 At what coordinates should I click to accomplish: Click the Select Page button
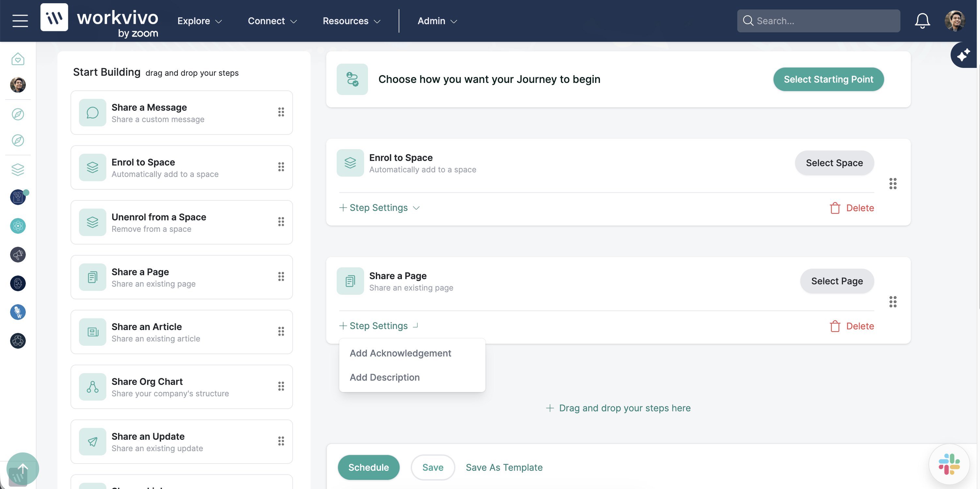836,281
